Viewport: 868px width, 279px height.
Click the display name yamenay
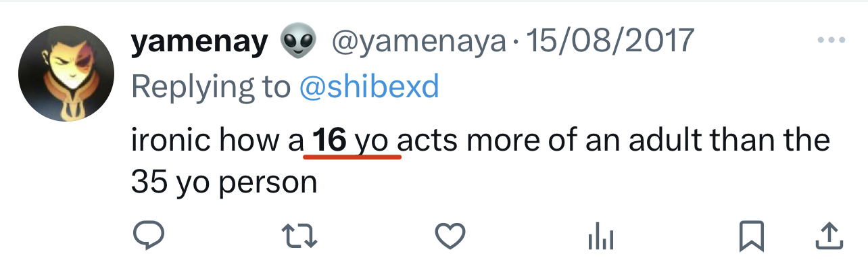[x=199, y=42]
